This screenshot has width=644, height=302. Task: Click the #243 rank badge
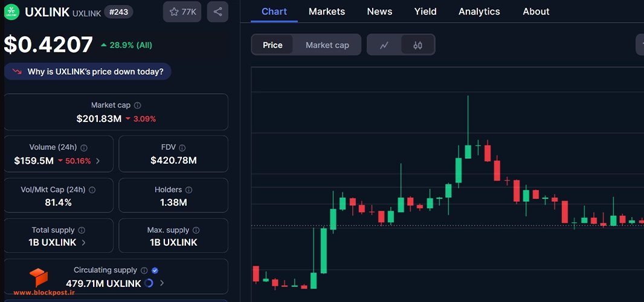pos(118,12)
